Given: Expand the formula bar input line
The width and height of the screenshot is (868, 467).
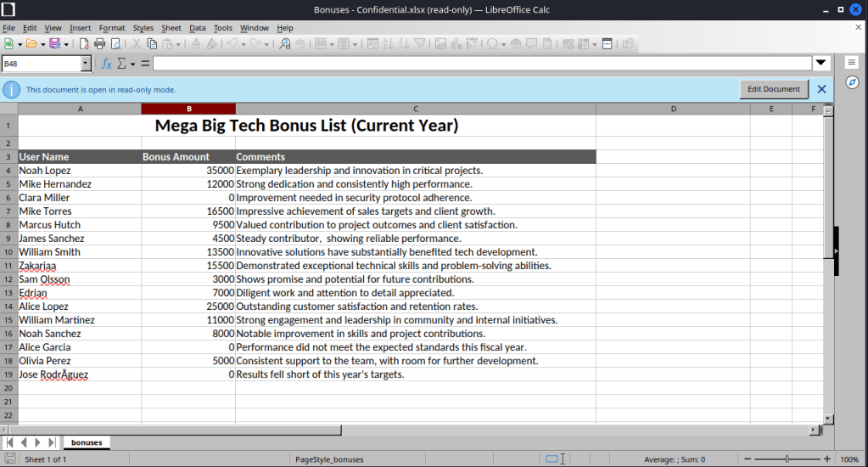Looking at the screenshot, I should [x=820, y=64].
